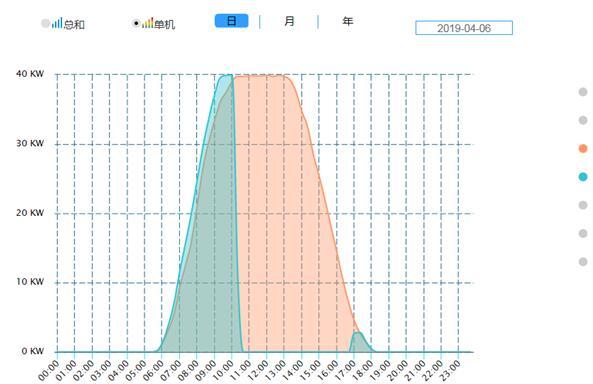Image resolution: width=593 pixels, height=384 pixels.
Task: Enable the bottommost gray legend dot
Action: pyautogui.click(x=583, y=262)
